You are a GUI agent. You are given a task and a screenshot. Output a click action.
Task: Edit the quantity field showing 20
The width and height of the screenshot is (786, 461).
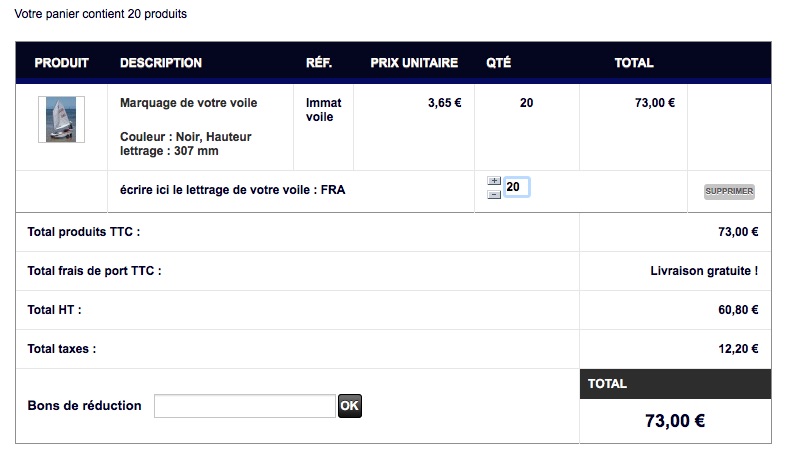[x=516, y=187]
